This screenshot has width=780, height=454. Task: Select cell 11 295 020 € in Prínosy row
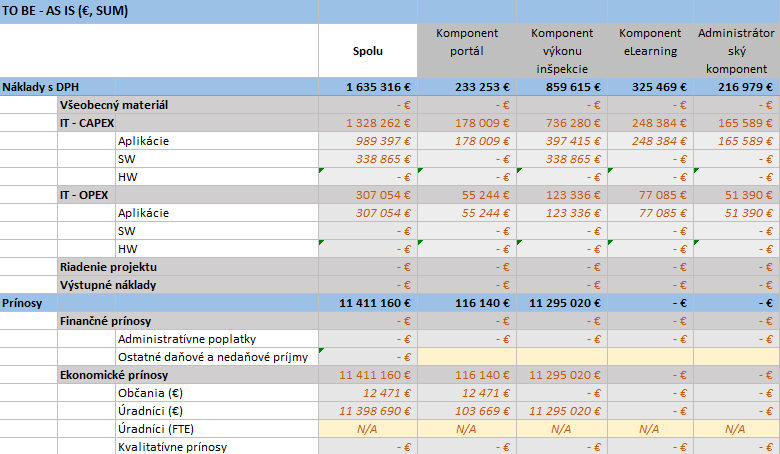tap(562, 303)
